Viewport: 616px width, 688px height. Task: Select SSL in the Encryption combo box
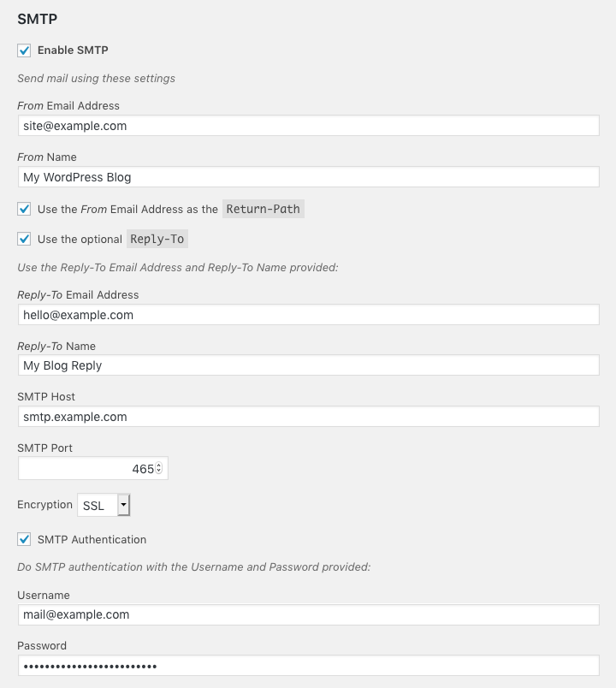coord(96,505)
